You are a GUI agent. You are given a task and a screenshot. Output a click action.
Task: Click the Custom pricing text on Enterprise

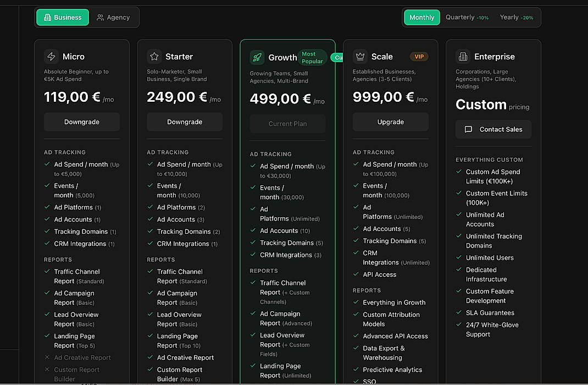(x=492, y=105)
